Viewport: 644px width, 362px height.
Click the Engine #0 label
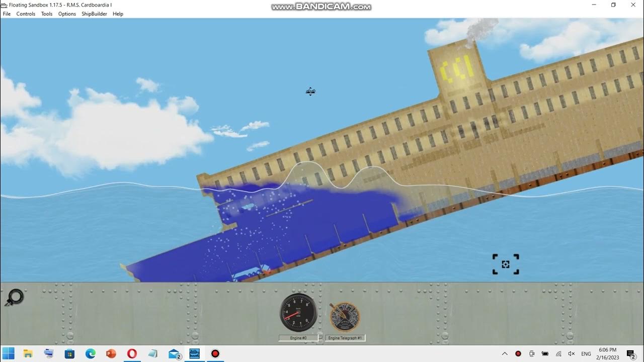[x=298, y=338]
